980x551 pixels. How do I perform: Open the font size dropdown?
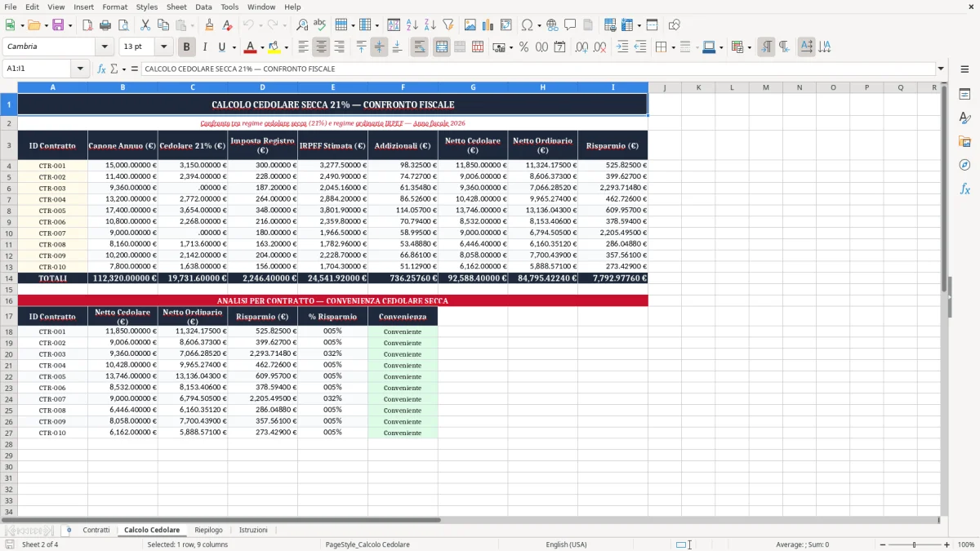163,47
